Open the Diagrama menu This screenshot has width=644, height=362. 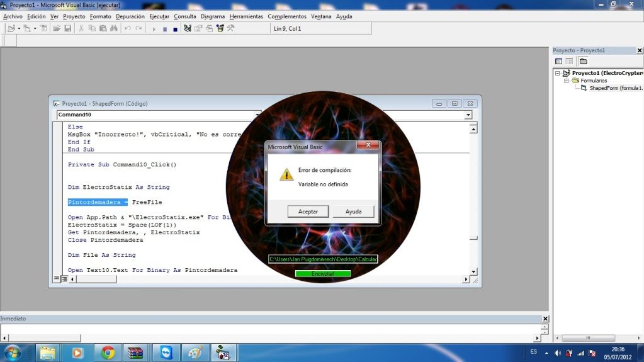pos(213,16)
